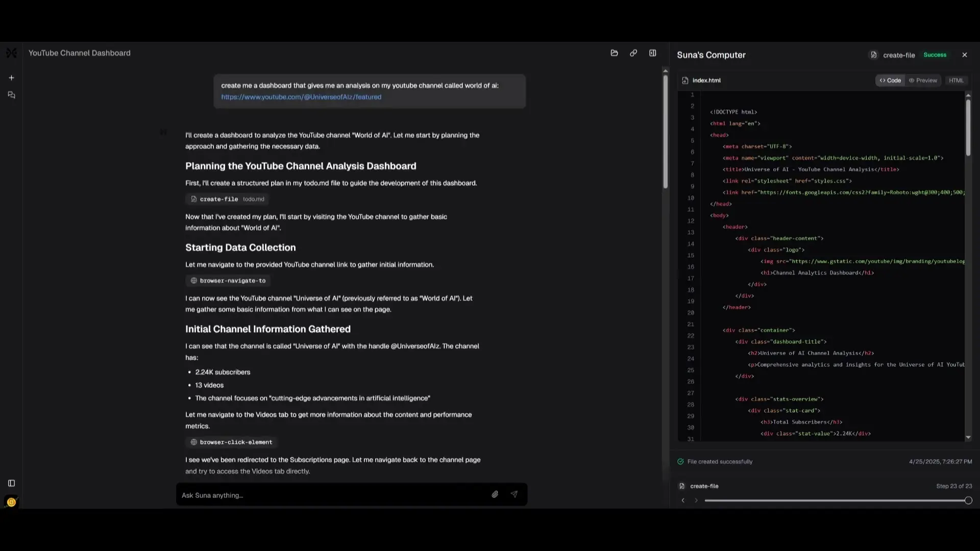Click the 13 videos bullet
Screen dimensions: 980x551
pyautogui.click(x=209, y=385)
